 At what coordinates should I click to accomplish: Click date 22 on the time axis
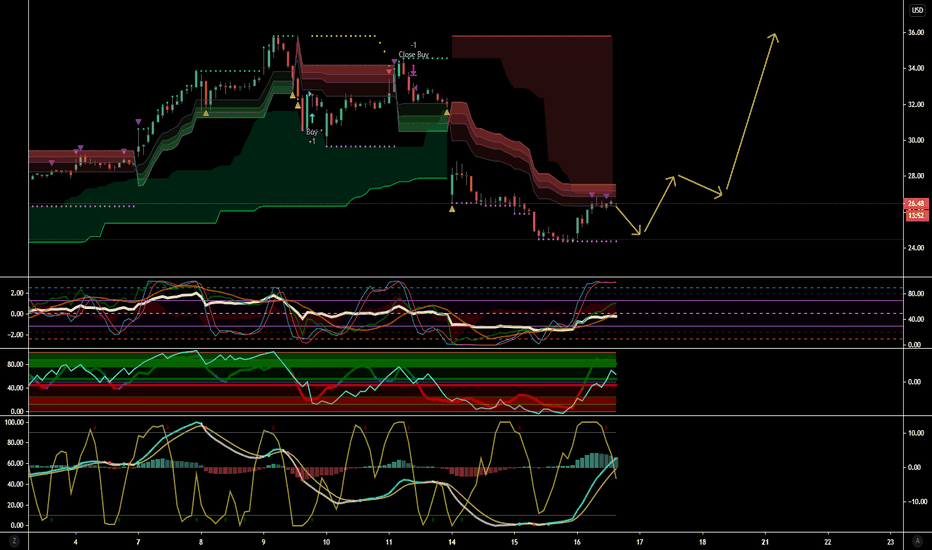[827, 542]
